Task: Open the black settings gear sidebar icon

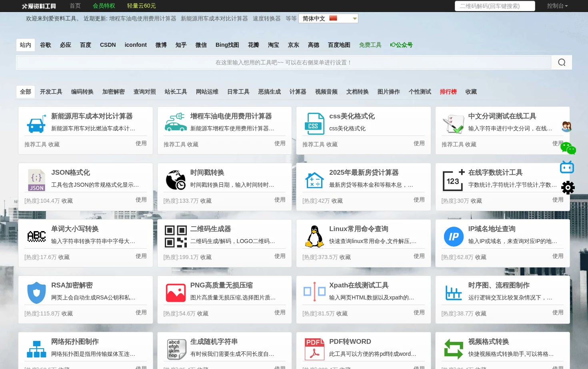Action: tap(568, 187)
